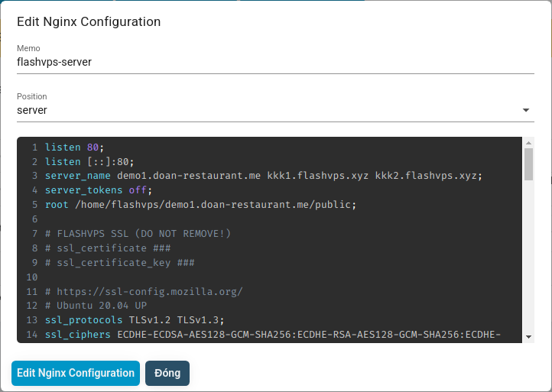Screen dimensions: 552x392
Task: Click the Position dropdown arrow icon
Action: (526, 110)
